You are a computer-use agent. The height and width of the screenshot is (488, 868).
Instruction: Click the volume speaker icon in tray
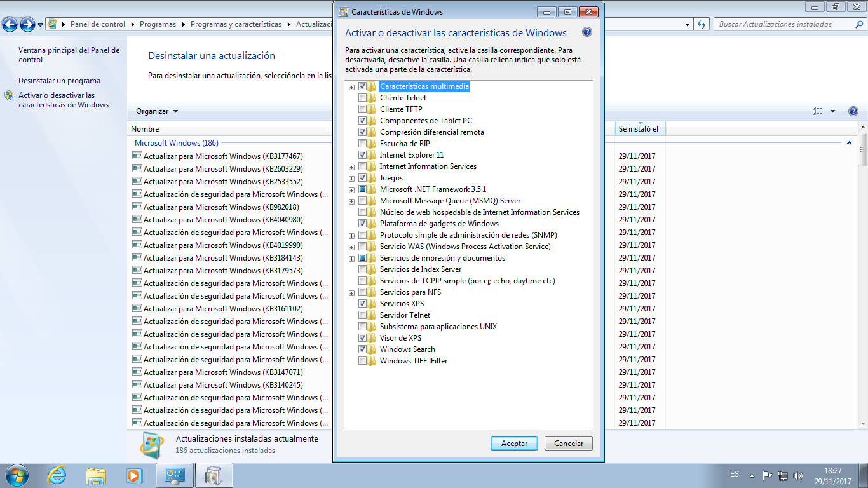coord(798,475)
